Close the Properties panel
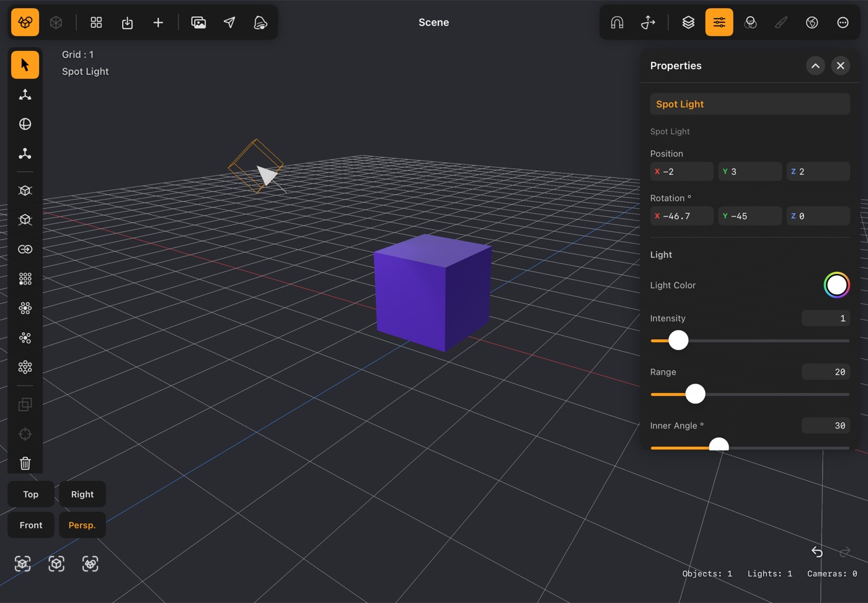The width and height of the screenshot is (868, 603). (840, 66)
